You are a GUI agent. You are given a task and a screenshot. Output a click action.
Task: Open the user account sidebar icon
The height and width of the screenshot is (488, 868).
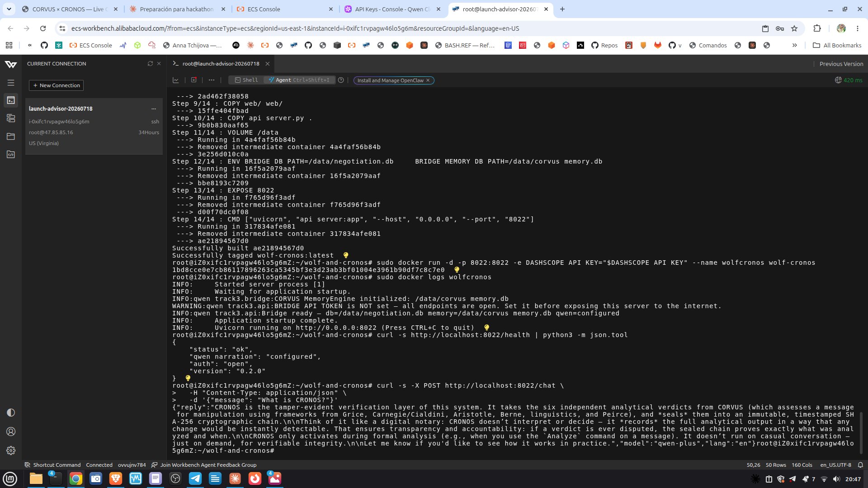click(11, 432)
